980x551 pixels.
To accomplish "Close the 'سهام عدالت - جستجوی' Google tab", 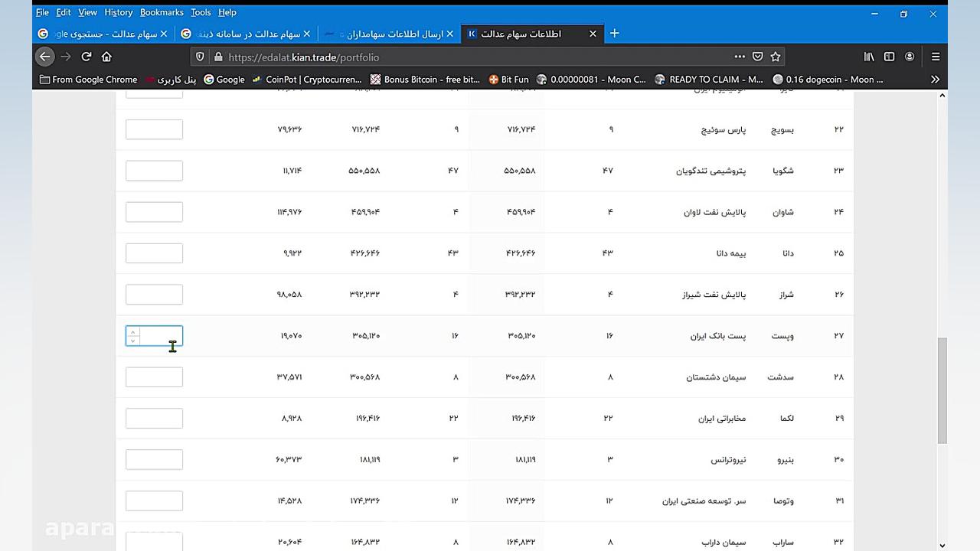I will click(x=164, y=34).
